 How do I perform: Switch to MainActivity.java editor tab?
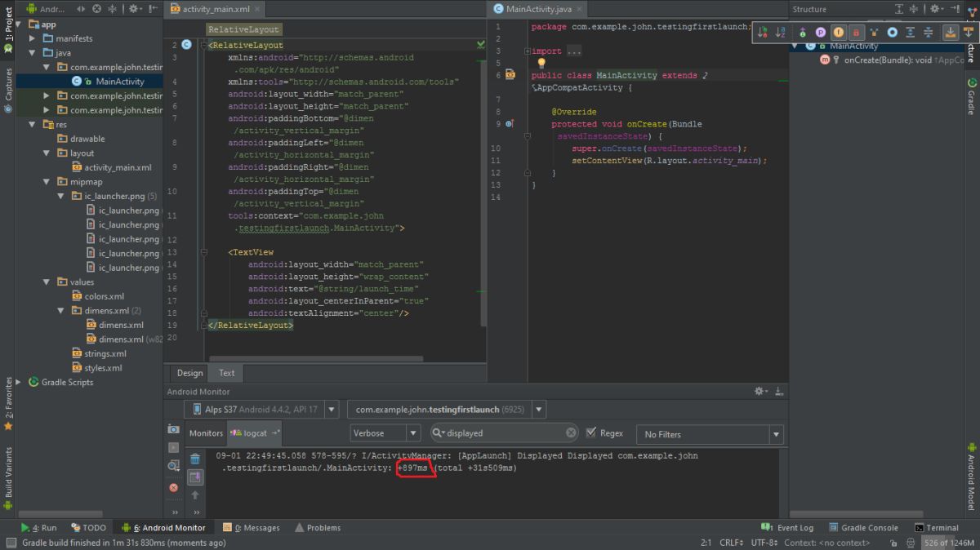click(538, 9)
